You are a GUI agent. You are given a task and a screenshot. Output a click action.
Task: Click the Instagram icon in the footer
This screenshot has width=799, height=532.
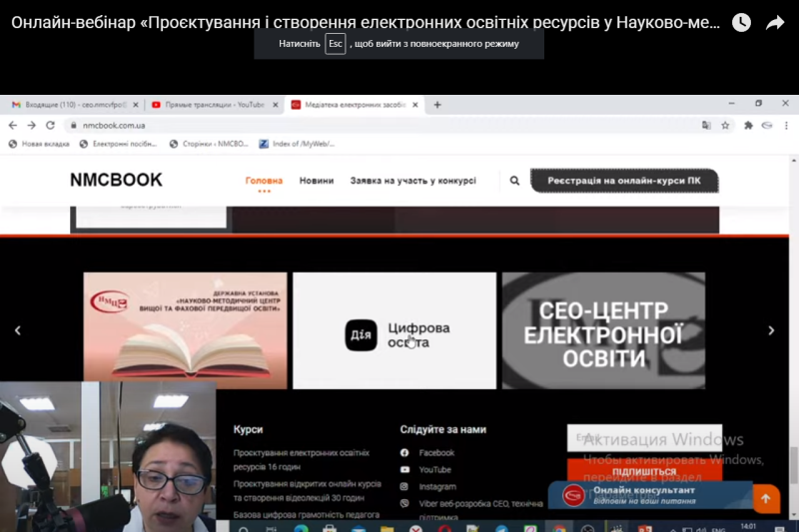[404, 487]
